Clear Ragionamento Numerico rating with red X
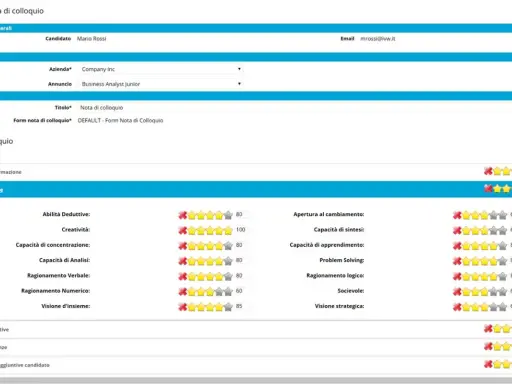This screenshot has height=384, width=512. point(183,292)
